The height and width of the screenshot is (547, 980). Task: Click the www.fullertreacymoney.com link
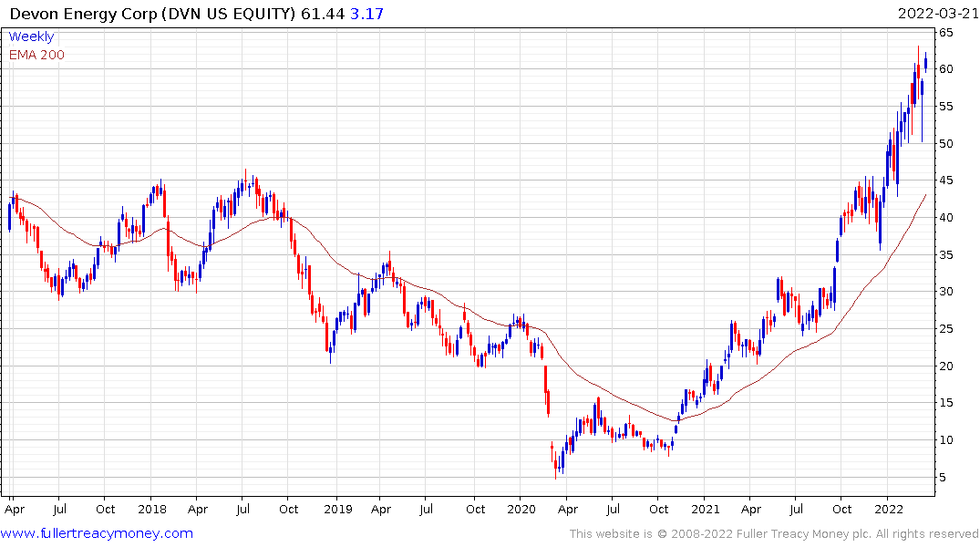coord(97,533)
